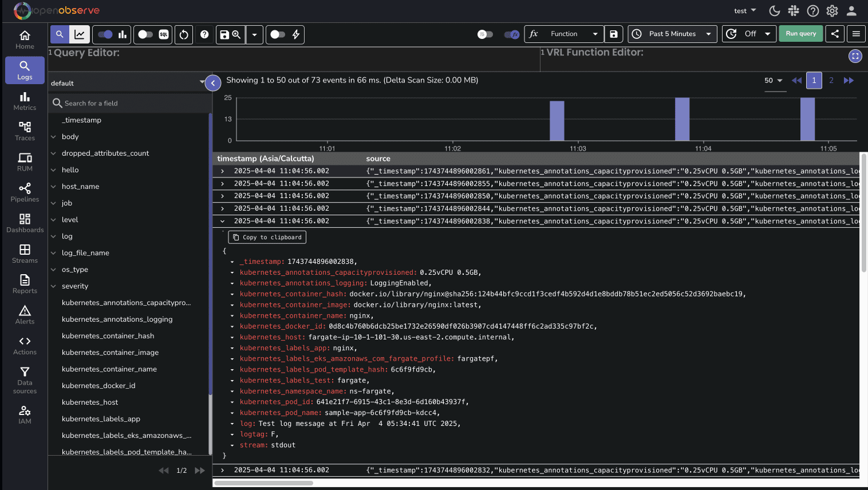This screenshot has height=490, width=868.
Task: Go to the Dashboards section
Action: point(24,223)
